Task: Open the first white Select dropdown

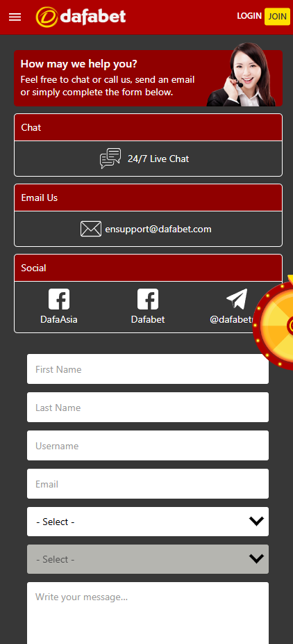Action: [148, 522]
